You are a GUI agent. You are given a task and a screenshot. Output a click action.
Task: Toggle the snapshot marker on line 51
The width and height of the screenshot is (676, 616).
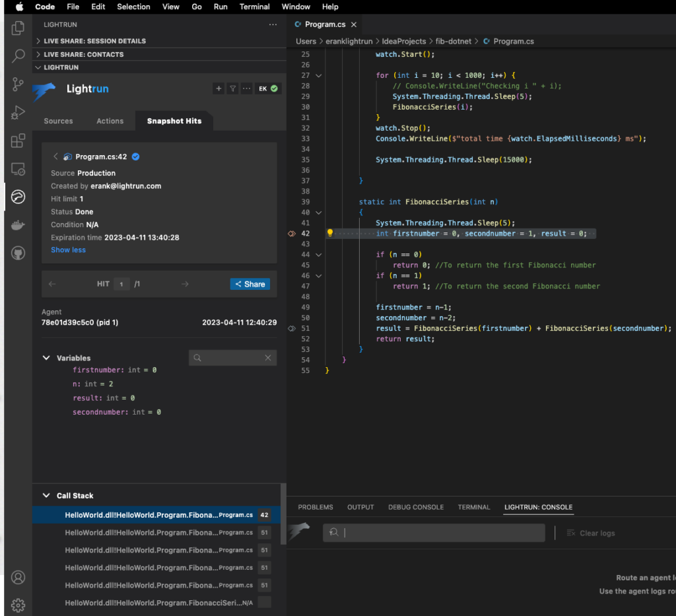click(291, 328)
